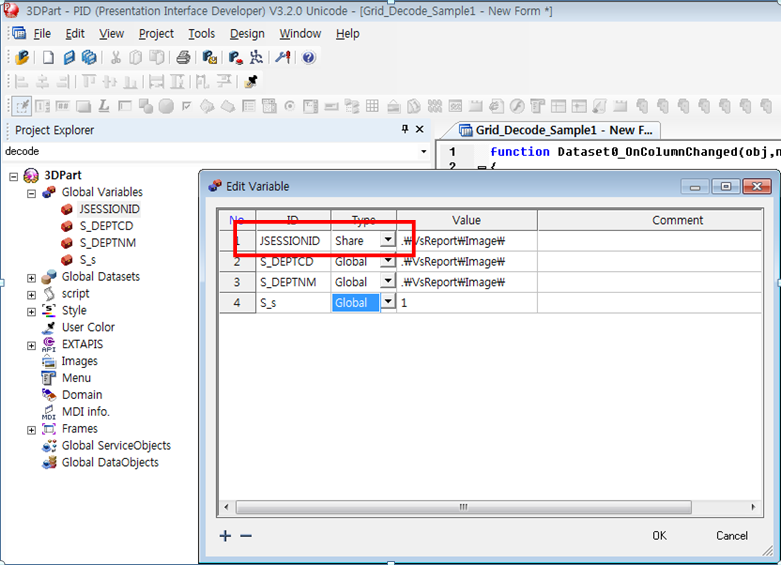This screenshot has width=781, height=565.
Task: Open Type dropdown for JSESSIONID row
Action: click(x=387, y=241)
